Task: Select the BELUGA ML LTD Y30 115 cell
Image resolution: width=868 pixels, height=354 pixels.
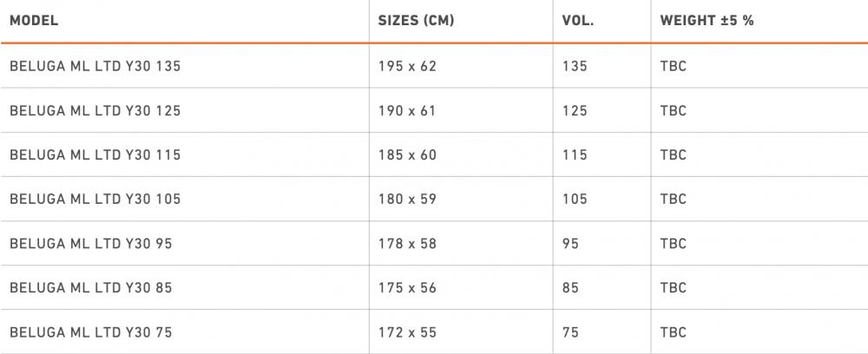Action: pos(95,154)
